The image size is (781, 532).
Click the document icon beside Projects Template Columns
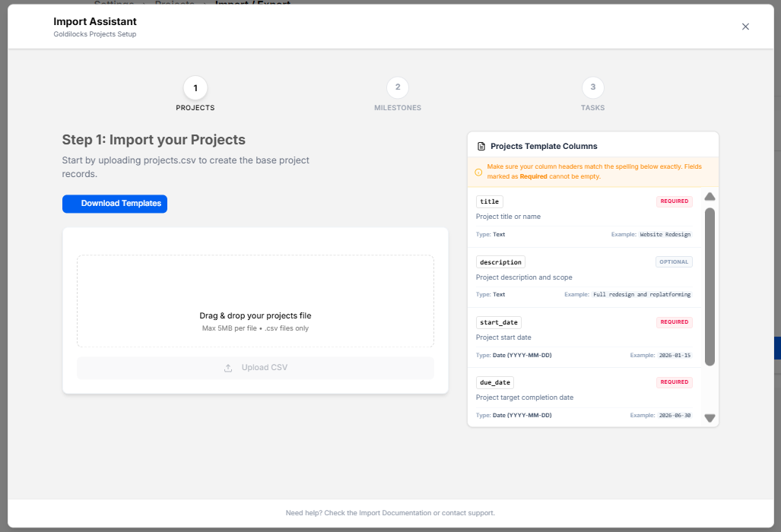481,147
